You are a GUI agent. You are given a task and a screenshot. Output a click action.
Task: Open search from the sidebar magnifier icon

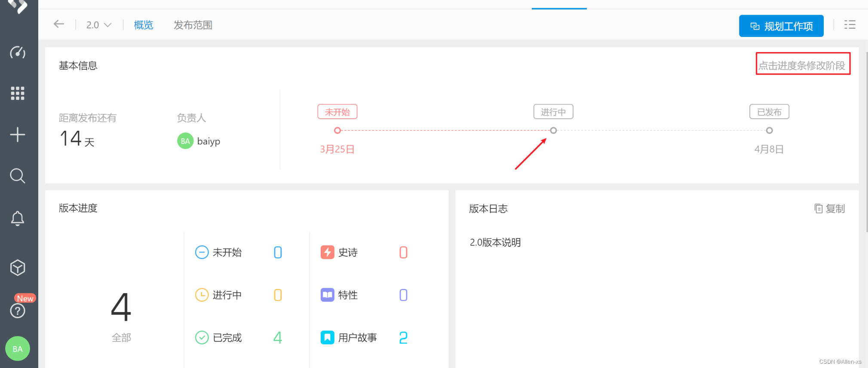point(18,176)
